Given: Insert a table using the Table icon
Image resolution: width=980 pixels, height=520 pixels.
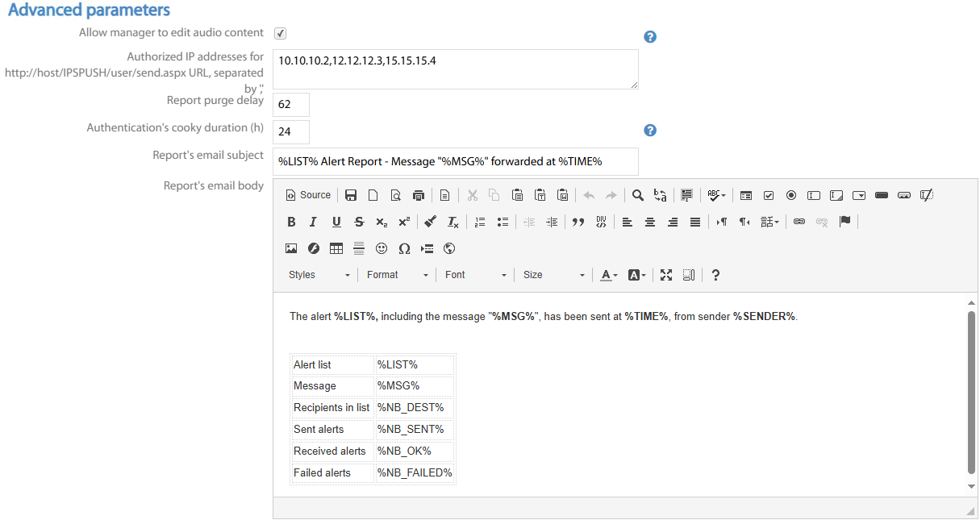Looking at the screenshot, I should 336,249.
